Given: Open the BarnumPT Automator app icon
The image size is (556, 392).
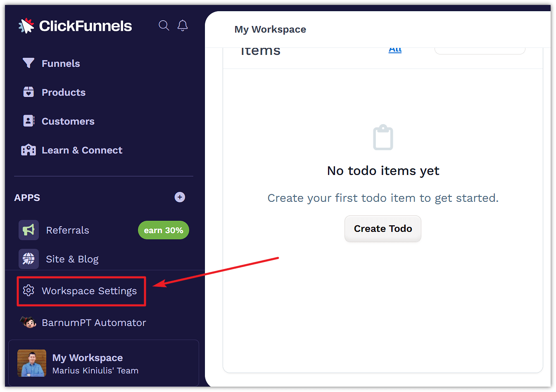Looking at the screenshot, I should tap(28, 322).
